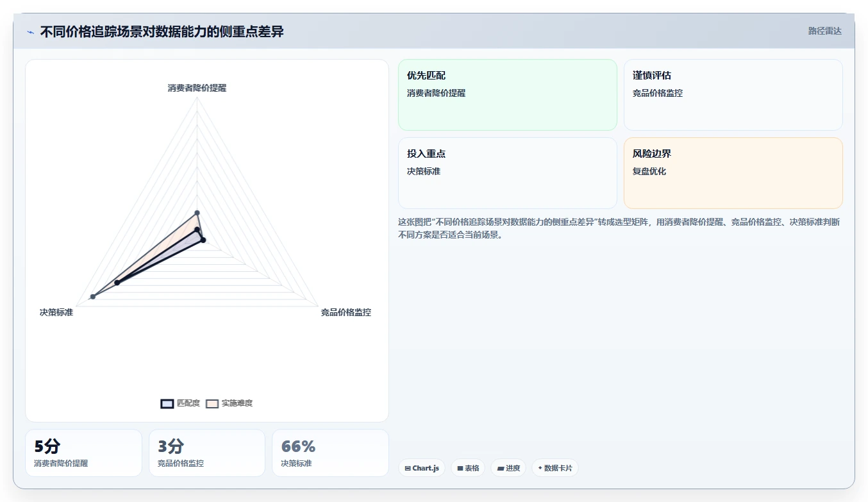Click the 竞品价格监控 text in 谨慎评估 card
868x502 pixels.
[658, 93]
